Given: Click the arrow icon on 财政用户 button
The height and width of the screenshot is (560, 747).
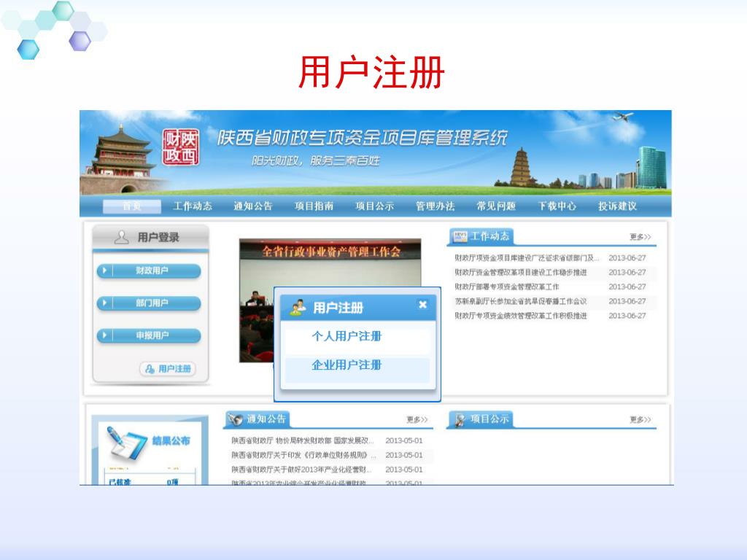Looking at the screenshot, I should pos(105,271).
